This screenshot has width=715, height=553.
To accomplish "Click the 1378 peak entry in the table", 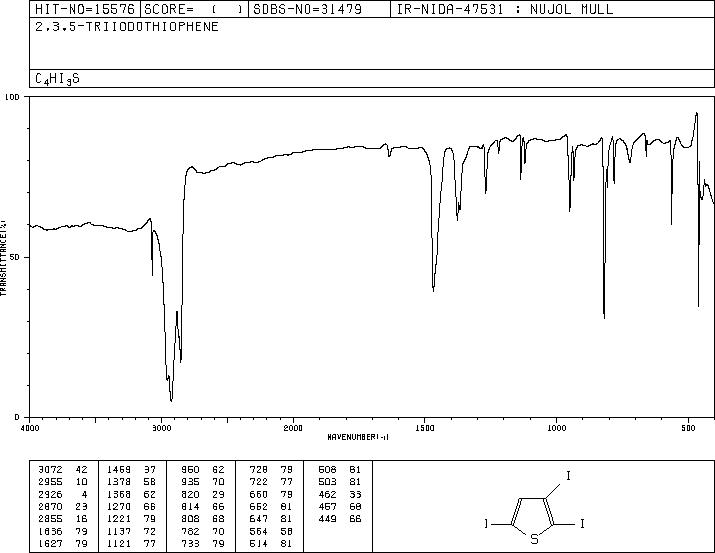I will (x=119, y=482).
